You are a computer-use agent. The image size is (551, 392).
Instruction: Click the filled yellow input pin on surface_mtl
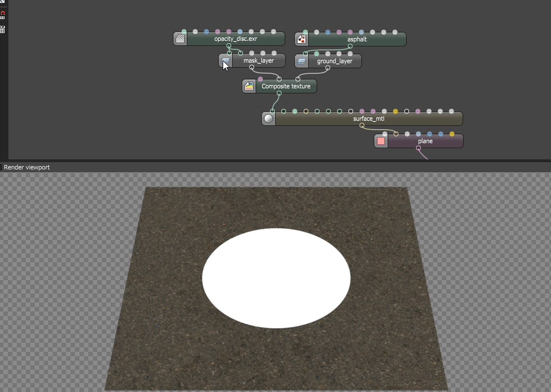pos(395,111)
